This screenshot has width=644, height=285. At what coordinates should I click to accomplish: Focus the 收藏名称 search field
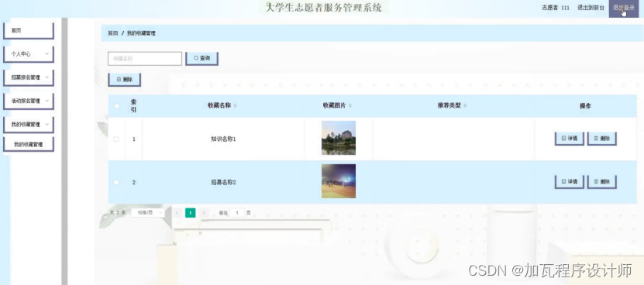point(145,58)
